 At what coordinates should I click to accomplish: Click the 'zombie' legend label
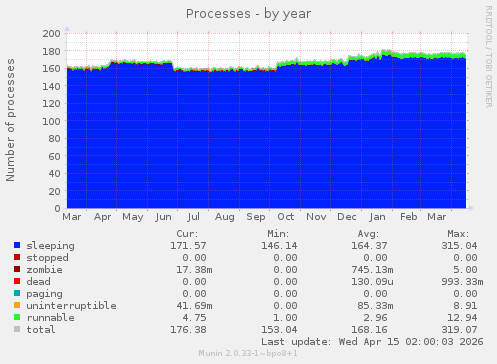click(44, 270)
